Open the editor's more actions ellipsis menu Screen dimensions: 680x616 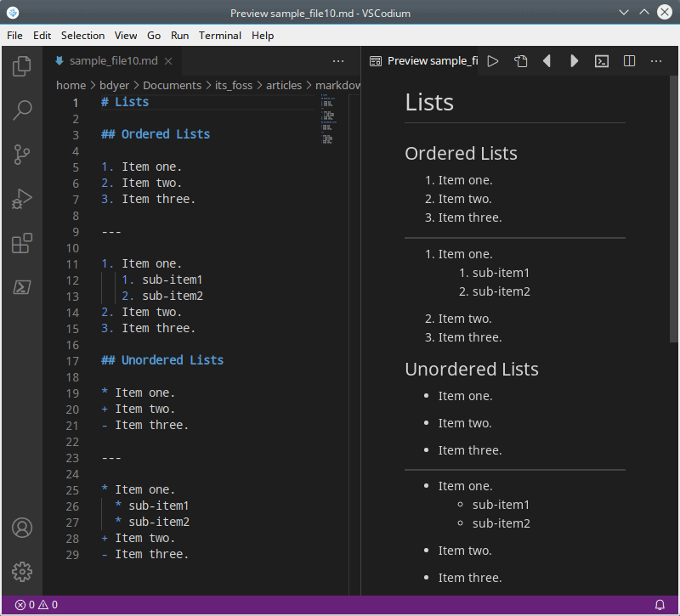[x=338, y=60]
